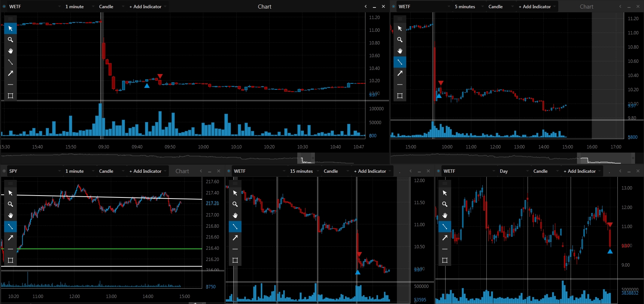Select zoom magnifier in WETF 15 minutes chart
644x304 pixels.
point(235,204)
